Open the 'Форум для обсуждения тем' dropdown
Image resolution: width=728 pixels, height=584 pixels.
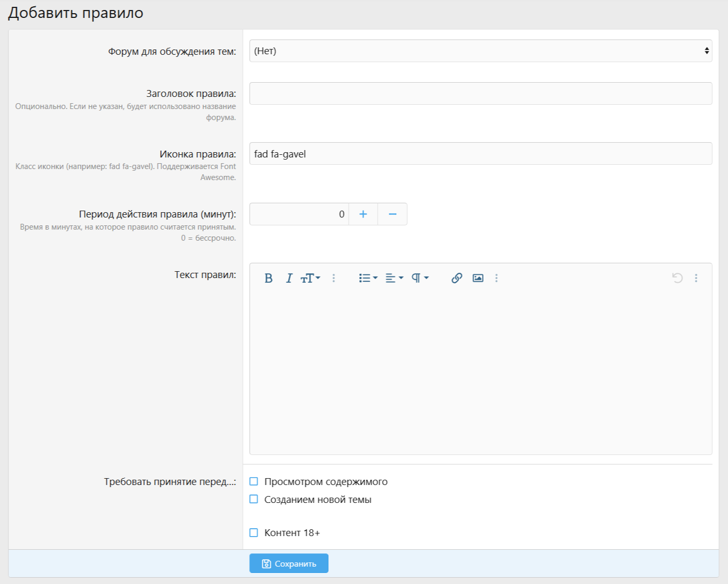pos(480,51)
